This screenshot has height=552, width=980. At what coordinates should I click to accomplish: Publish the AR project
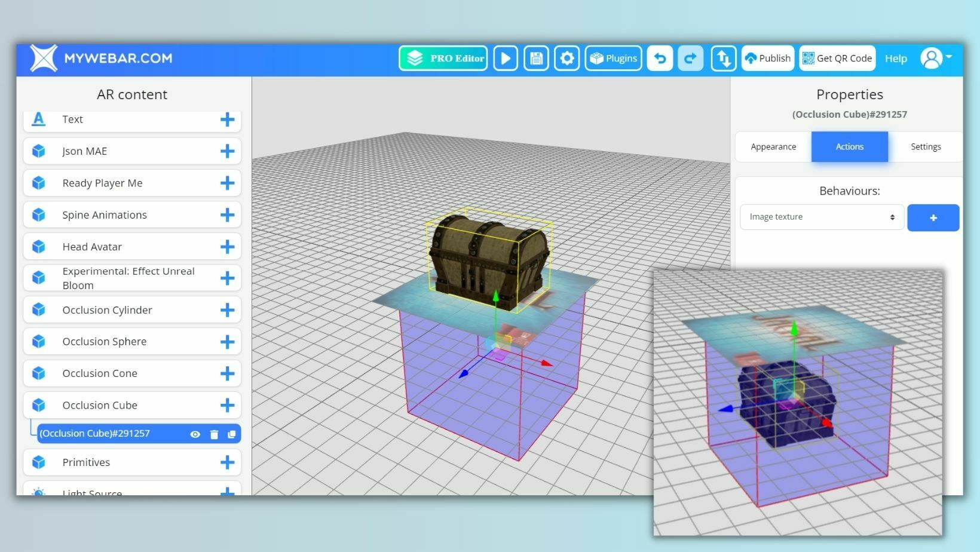pos(767,58)
